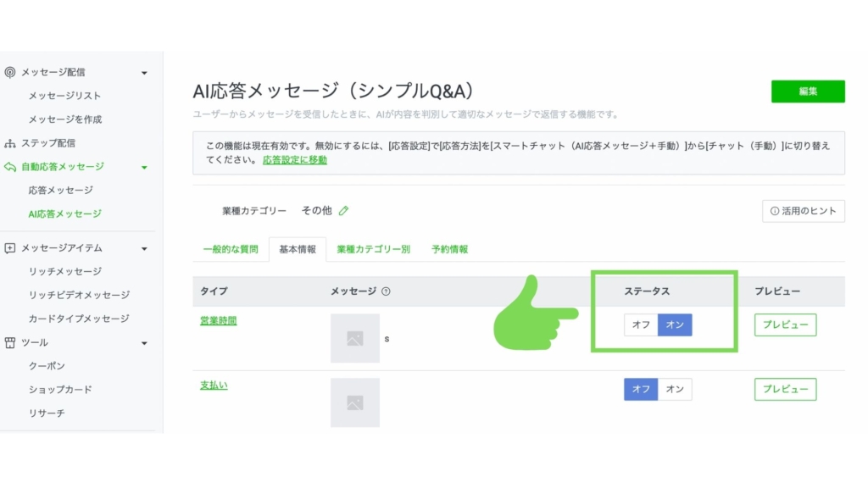Screen dimensions: 868x488
Task: Collapse the ツール section arrow
Action: coord(144,343)
